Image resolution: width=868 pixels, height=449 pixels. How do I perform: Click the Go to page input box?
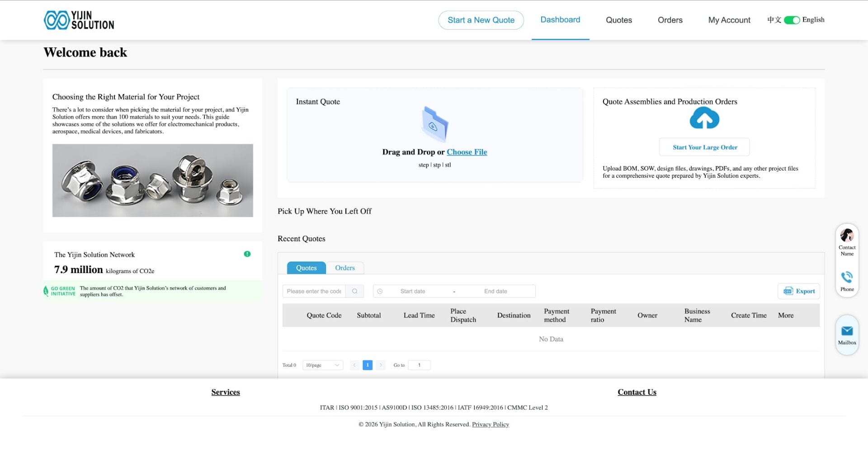(419, 365)
